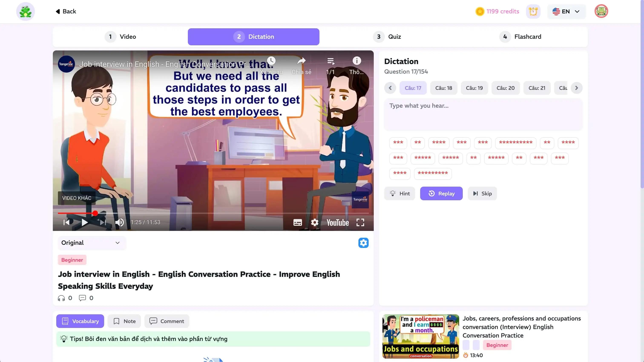This screenshot has height=362, width=644.
Task: Jump to previous video with skip-back icon
Action: point(66,222)
